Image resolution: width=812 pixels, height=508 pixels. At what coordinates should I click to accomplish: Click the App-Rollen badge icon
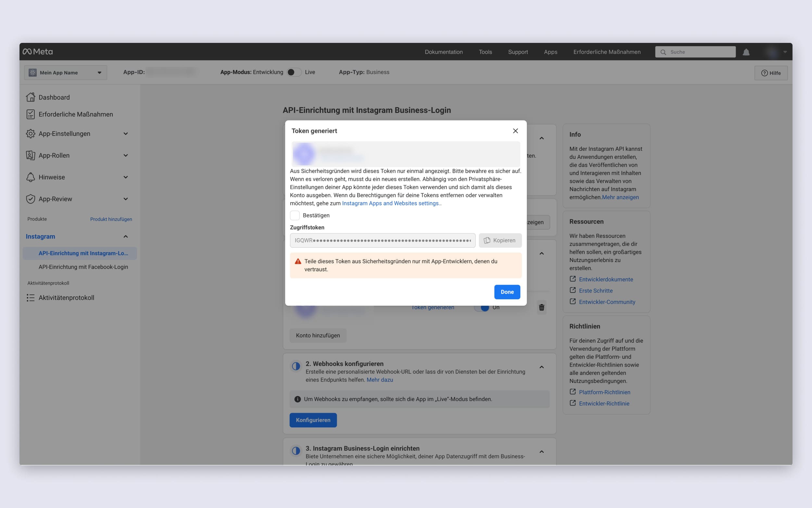[31, 155]
